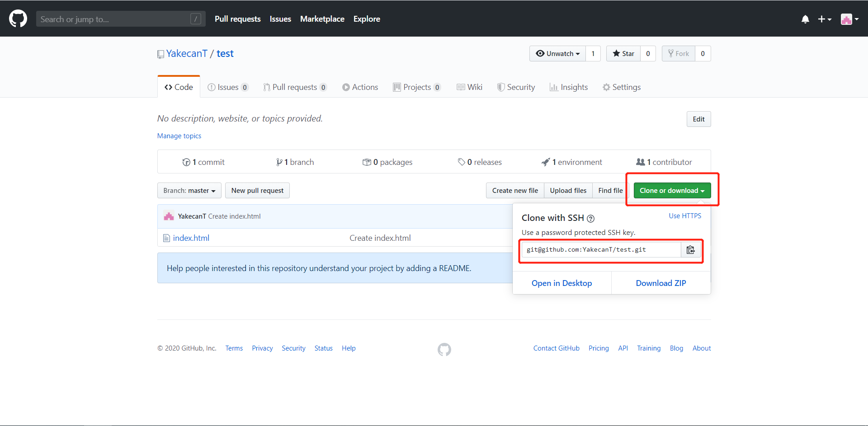The height and width of the screenshot is (426, 868).
Task: Open the footer Privacy link
Action: pos(262,348)
